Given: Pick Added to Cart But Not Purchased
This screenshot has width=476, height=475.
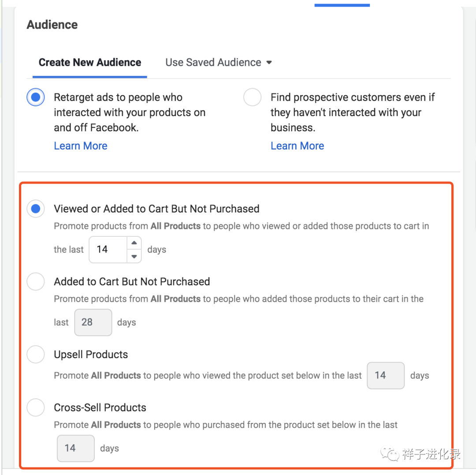Looking at the screenshot, I should 36,281.
